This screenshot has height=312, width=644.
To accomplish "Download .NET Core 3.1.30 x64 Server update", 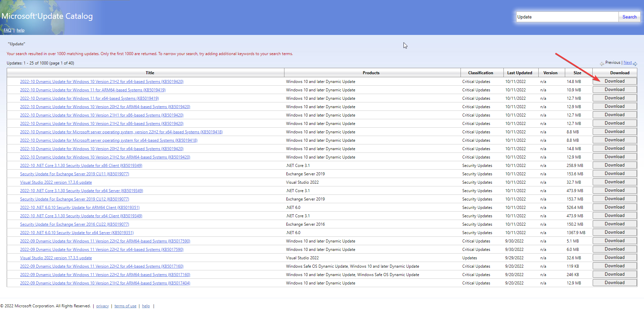I will (x=614, y=190).
